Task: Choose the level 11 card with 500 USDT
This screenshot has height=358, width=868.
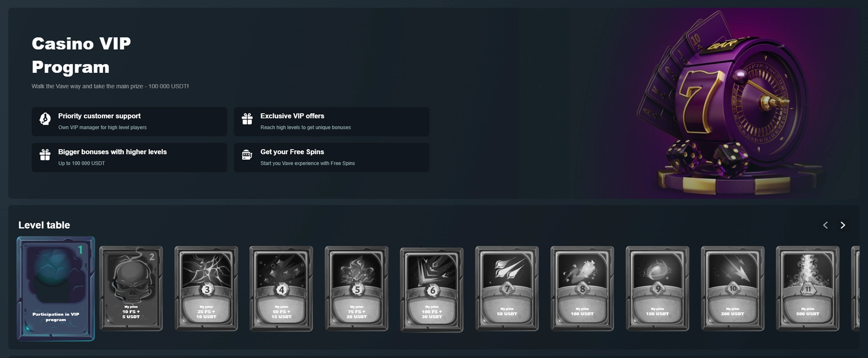Action: [x=807, y=288]
